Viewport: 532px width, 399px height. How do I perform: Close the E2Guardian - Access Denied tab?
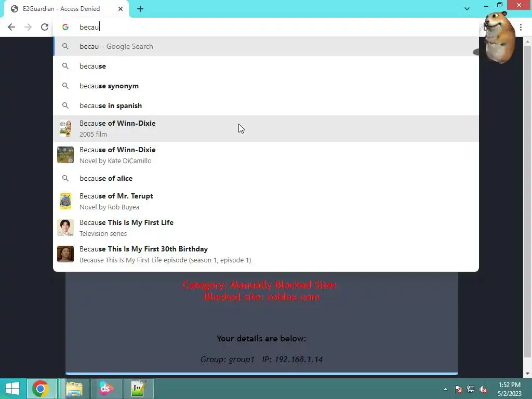tap(121, 9)
